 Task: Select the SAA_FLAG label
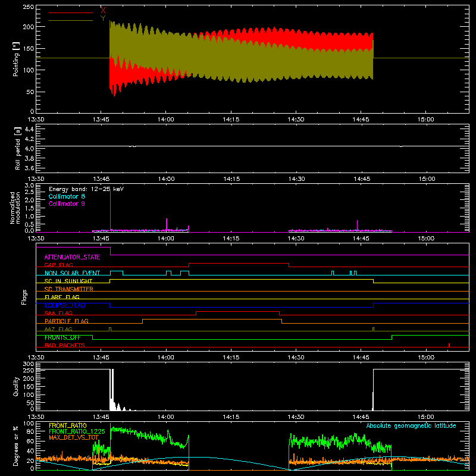pyautogui.click(x=58, y=313)
